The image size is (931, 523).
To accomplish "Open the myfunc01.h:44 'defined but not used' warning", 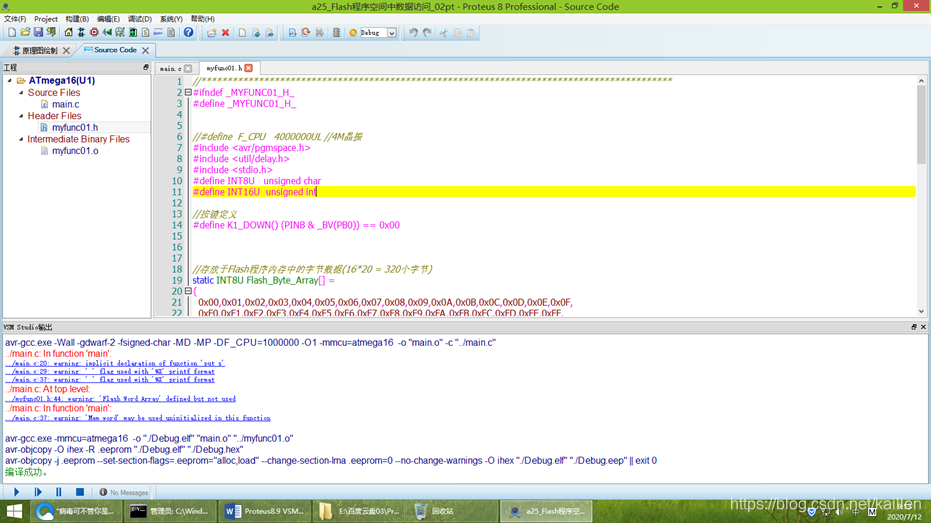I will [121, 399].
